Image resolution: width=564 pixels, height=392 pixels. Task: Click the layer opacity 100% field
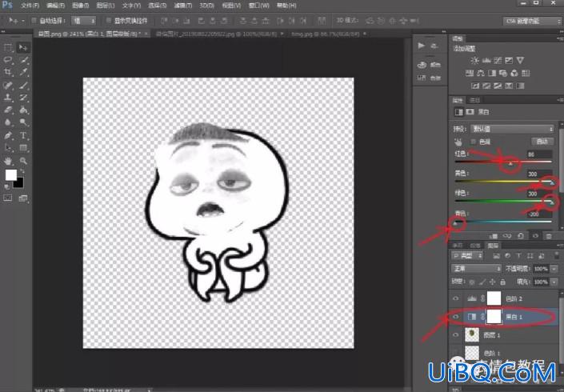pyautogui.click(x=541, y=269)
